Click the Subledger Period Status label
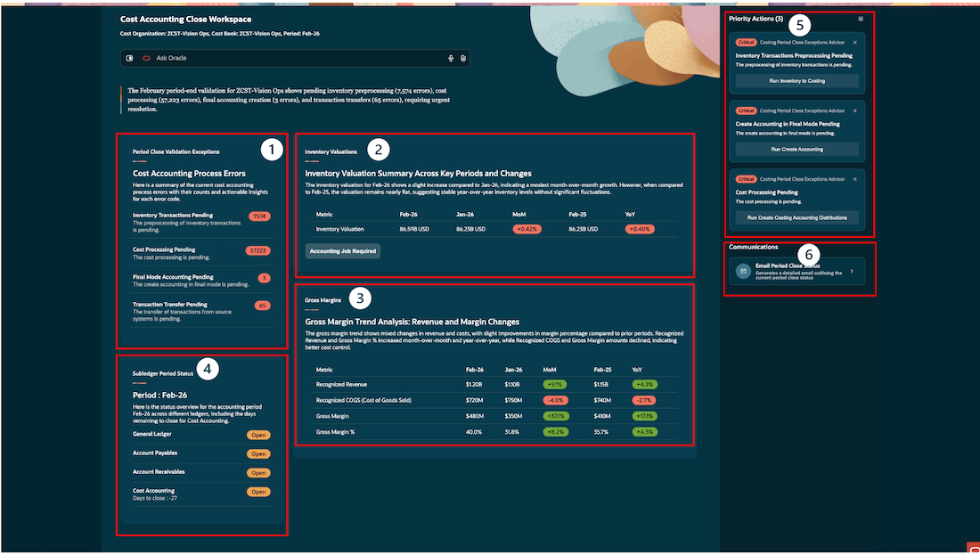This screenshot has height=555, width=980. (x=162, y=374)
